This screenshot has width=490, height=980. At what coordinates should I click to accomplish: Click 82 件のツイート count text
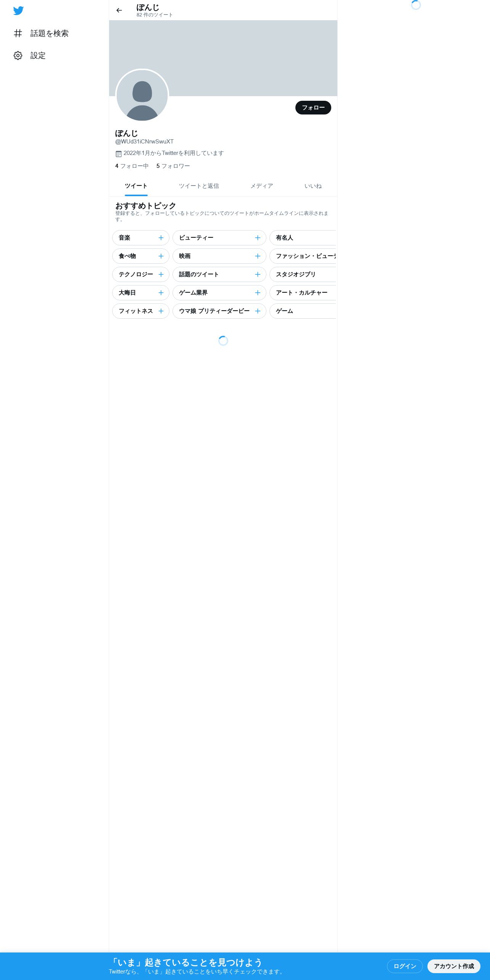(155, 15)
